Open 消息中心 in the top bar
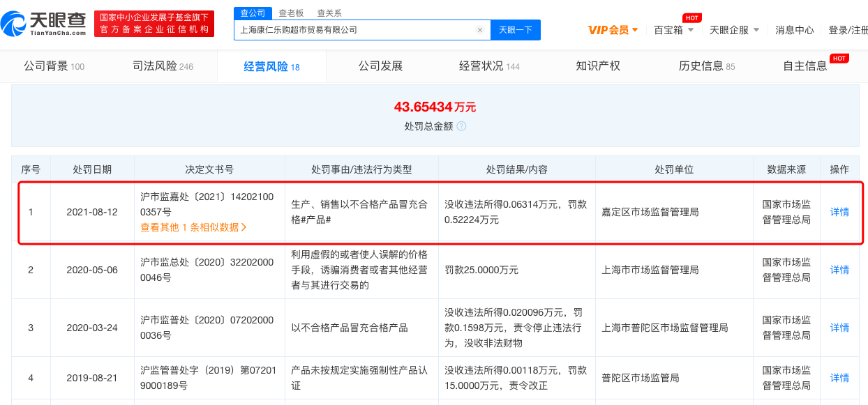The width and height of the screenshot is (868, 405). point(795,30)
